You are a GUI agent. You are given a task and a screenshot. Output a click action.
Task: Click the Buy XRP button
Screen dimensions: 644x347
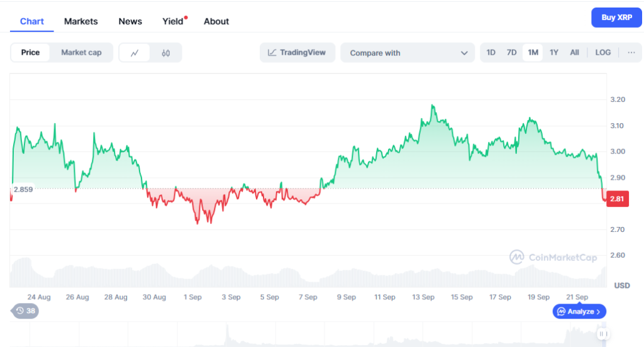[x=616, y=18]
